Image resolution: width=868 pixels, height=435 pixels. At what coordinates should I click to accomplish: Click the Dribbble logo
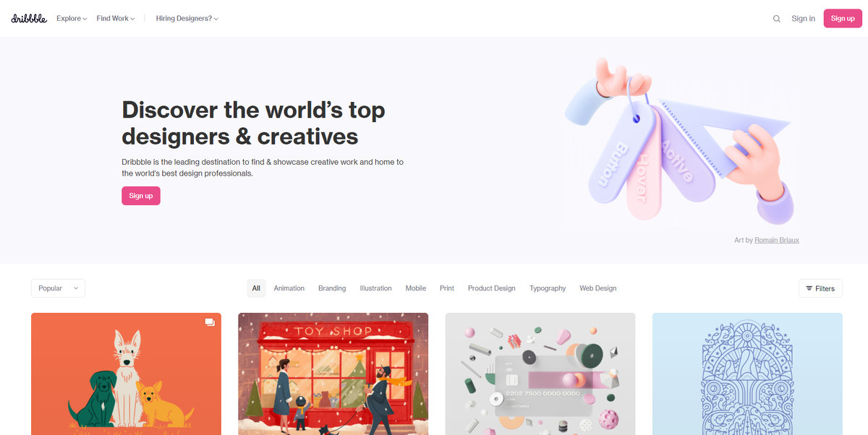click(x=29, y=18)
